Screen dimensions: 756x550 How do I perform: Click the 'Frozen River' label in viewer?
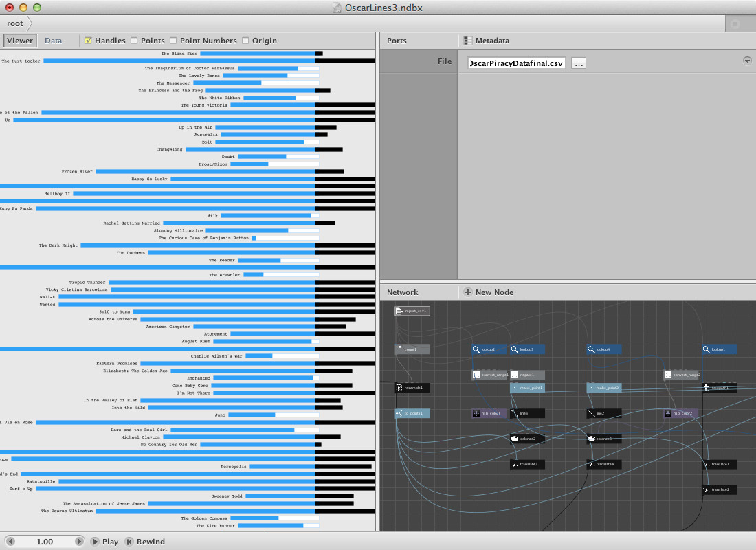click(x=77, y=171)
